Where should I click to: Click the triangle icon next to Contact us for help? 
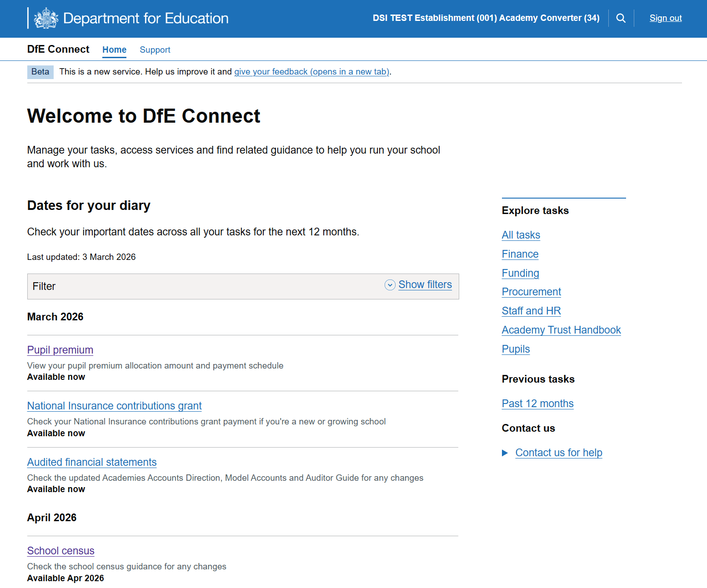click(505, 453)
